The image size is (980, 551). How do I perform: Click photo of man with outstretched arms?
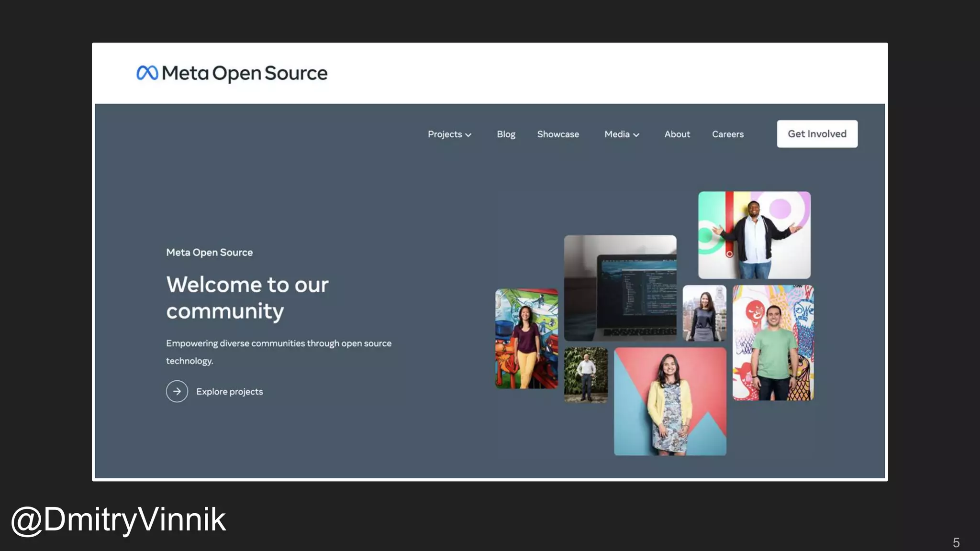(x=754, y=235)
